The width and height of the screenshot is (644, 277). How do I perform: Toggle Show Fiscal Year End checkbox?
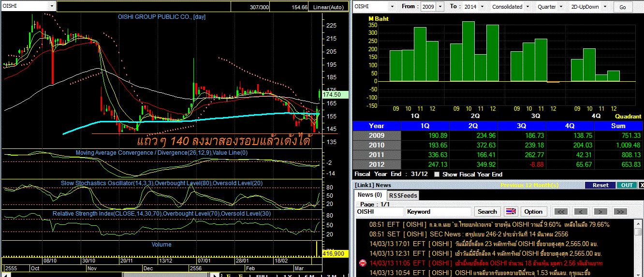[x=437, y=175]
